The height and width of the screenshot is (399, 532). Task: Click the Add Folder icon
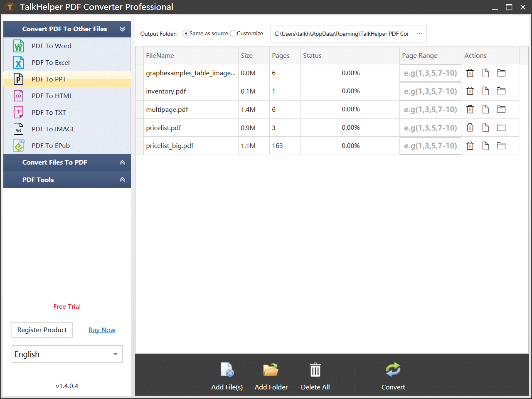271,369
